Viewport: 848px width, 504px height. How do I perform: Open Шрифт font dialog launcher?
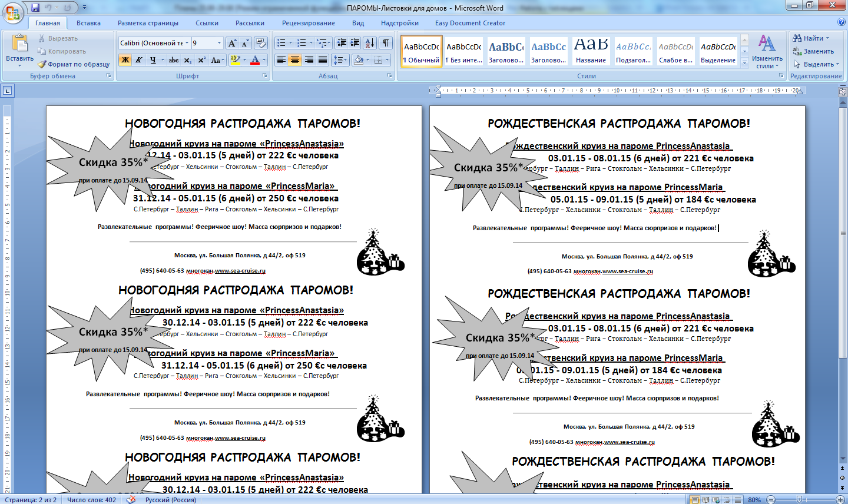click(x=265, y=76)
